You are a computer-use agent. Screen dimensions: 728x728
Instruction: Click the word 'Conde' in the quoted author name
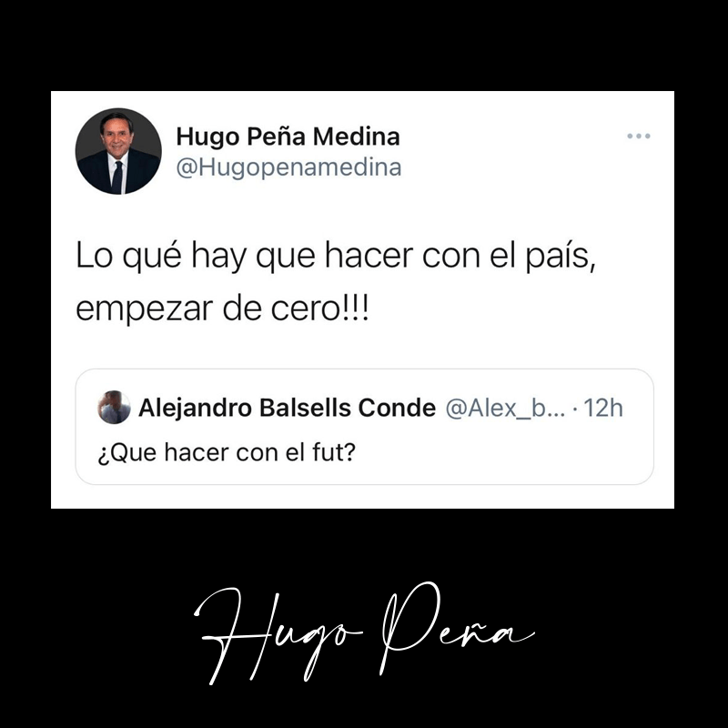click(397, 408)
